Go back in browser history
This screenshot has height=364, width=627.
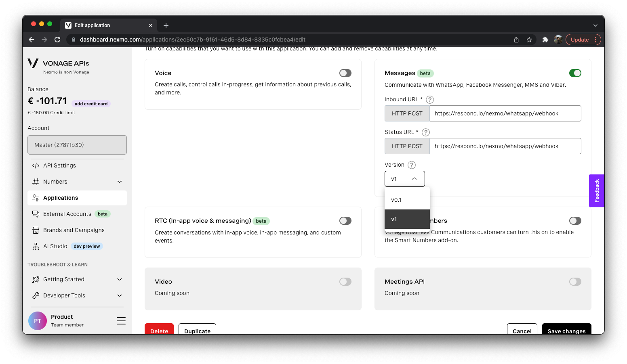click(x=32, y=40)
